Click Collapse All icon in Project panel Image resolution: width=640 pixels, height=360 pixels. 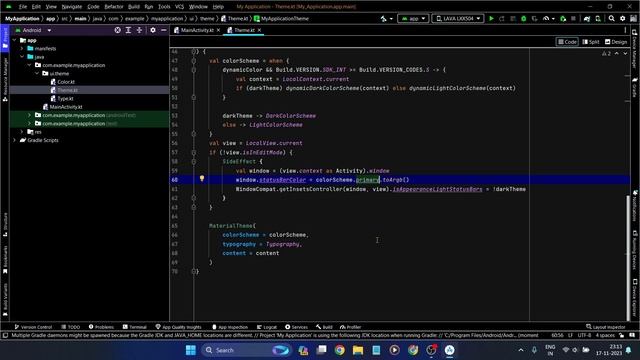click(139, 30)
